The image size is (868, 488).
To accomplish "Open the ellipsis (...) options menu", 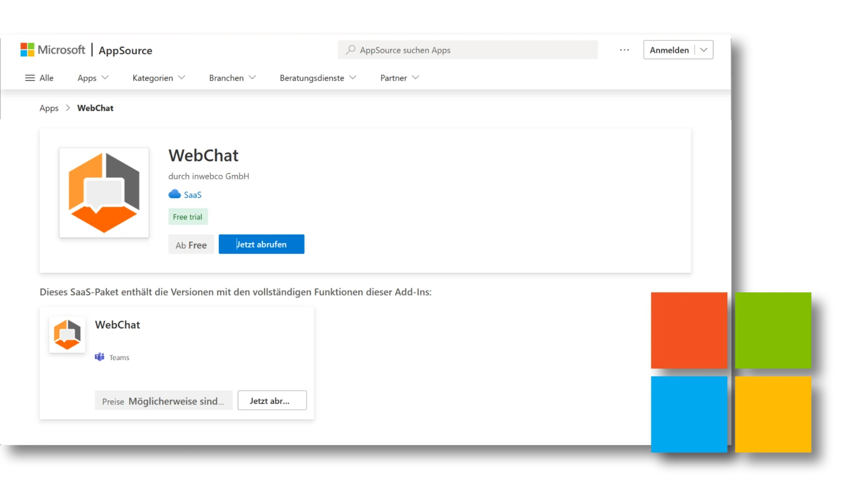I will coord(624,50).
